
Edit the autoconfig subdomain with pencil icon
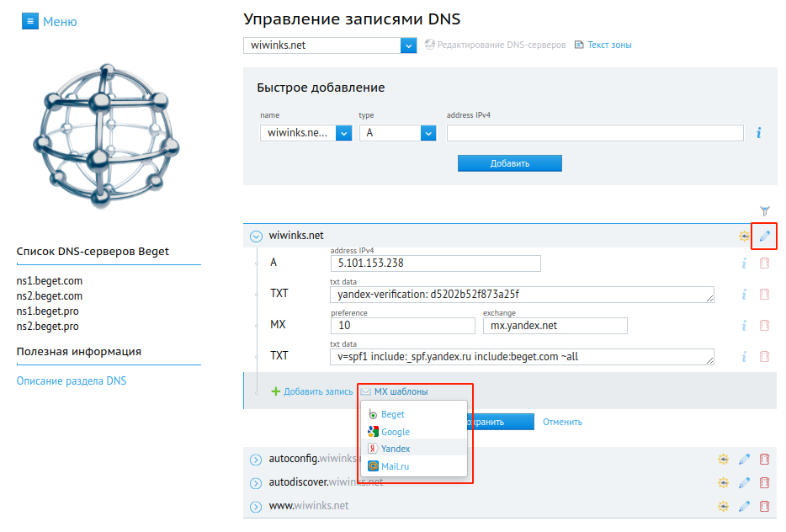click(x=744, y=460)
